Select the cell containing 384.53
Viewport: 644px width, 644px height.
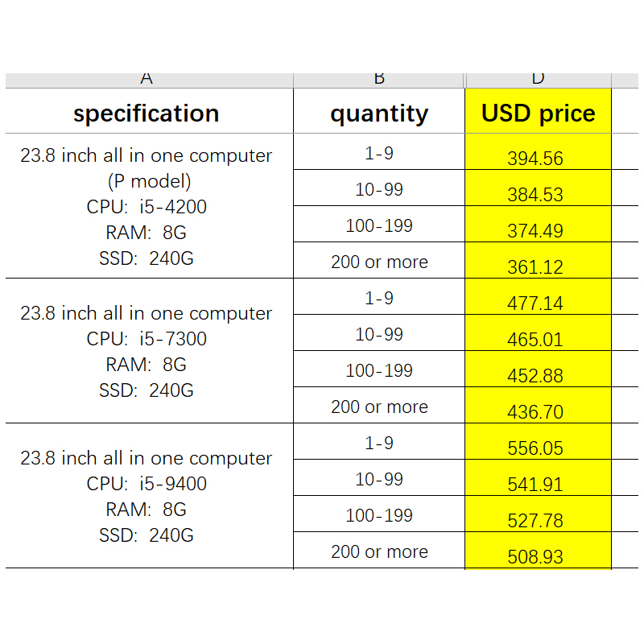point(536,191)
